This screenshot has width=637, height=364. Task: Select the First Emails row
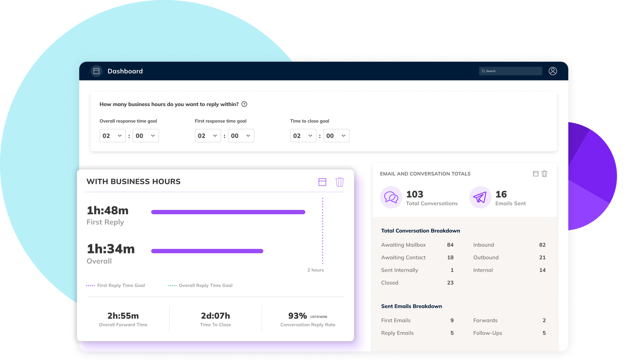(417, 320)
